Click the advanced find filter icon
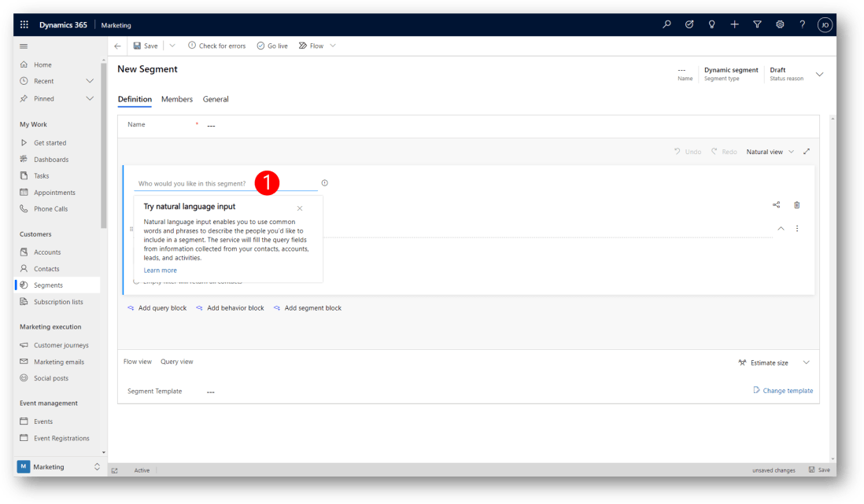This screenshot has height=504, width=864. click(x=757, y=25)
